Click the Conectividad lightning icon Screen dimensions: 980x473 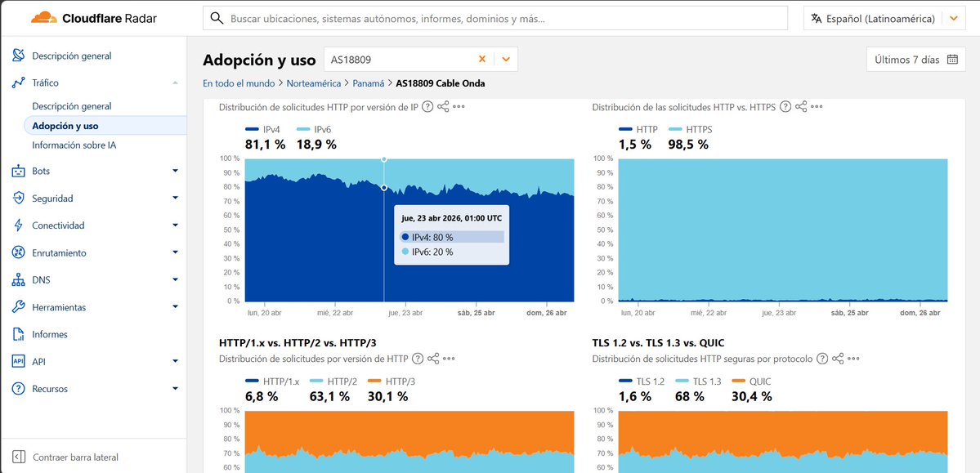tap(19, 225)
